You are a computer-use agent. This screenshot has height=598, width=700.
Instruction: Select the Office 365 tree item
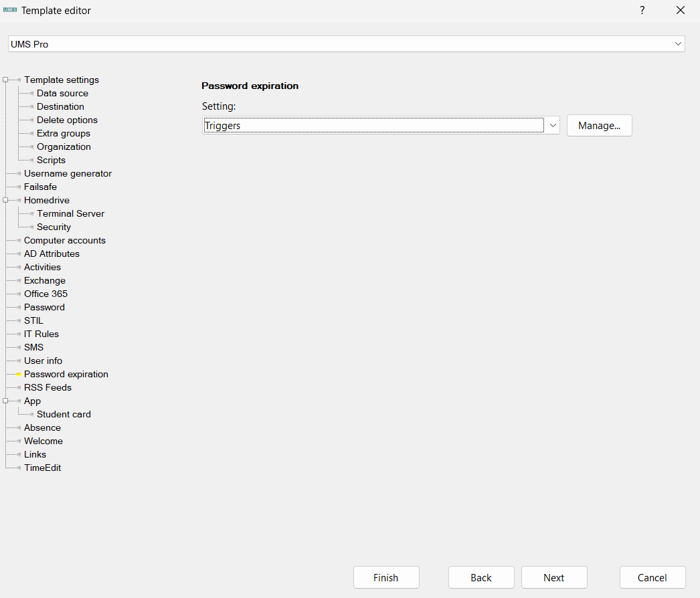click(46, 294)
